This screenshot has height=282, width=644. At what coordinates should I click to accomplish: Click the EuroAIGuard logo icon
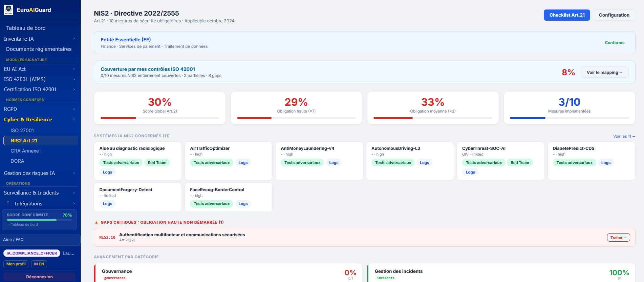8,10
